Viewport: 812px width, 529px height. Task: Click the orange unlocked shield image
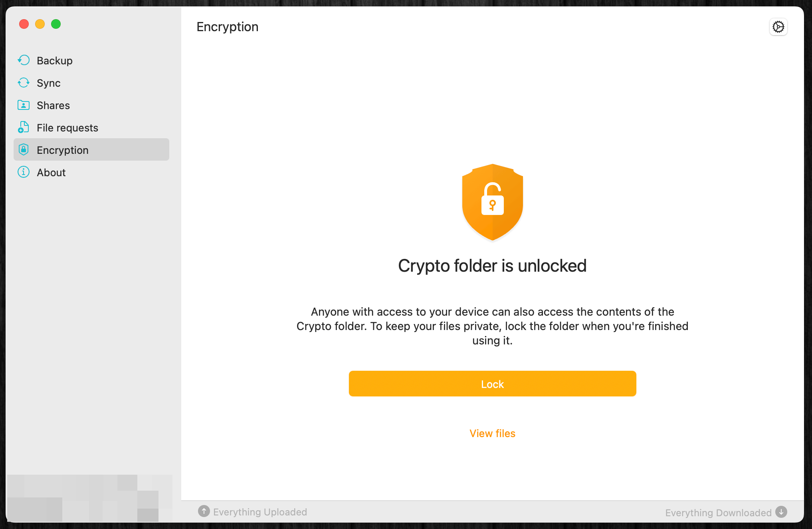[x=492, y=202]
